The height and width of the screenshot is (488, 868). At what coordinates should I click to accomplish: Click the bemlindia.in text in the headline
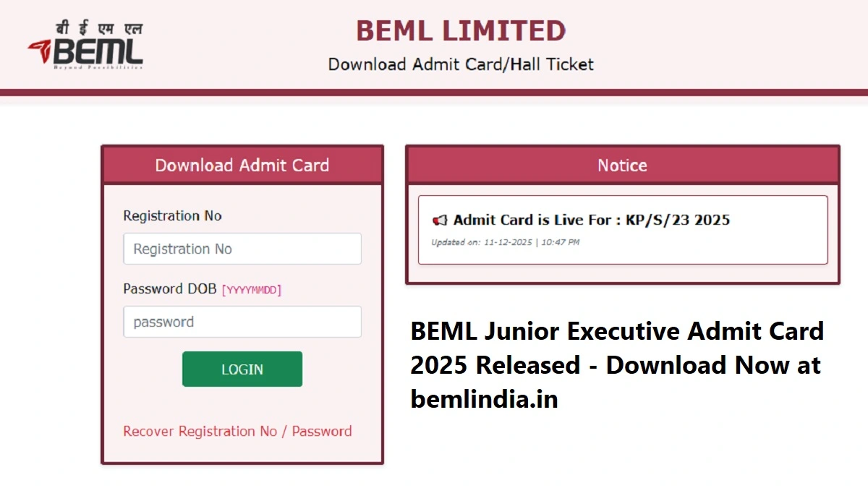point(485,398)
